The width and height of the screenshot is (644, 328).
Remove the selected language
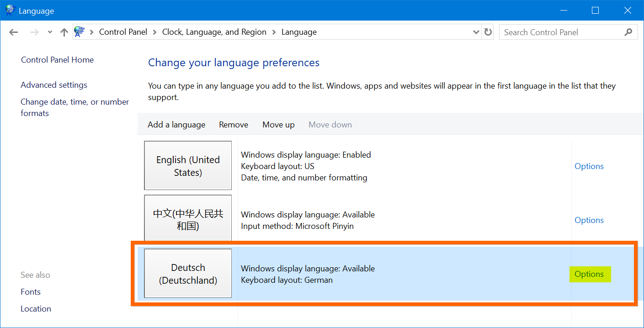point(234,125)
